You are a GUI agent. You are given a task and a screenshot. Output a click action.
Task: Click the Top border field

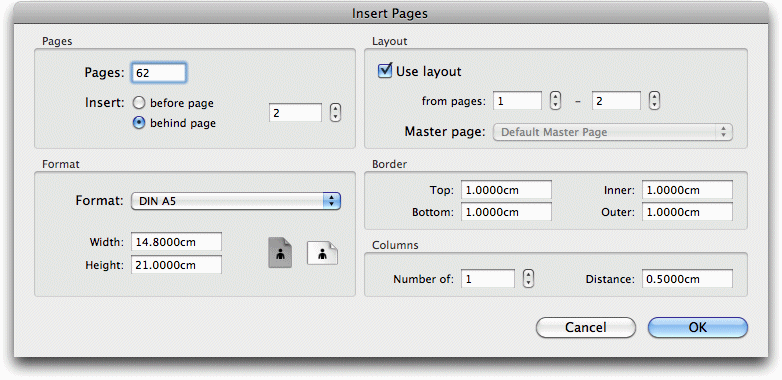[x=506, y=190]
